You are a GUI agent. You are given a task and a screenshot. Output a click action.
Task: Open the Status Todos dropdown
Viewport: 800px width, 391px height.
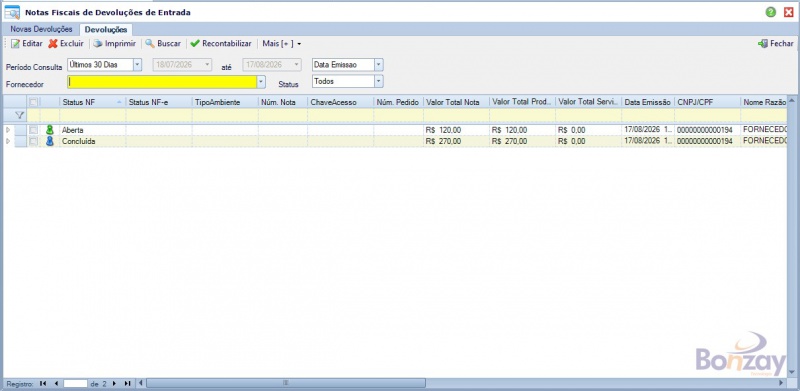point(378,81)
